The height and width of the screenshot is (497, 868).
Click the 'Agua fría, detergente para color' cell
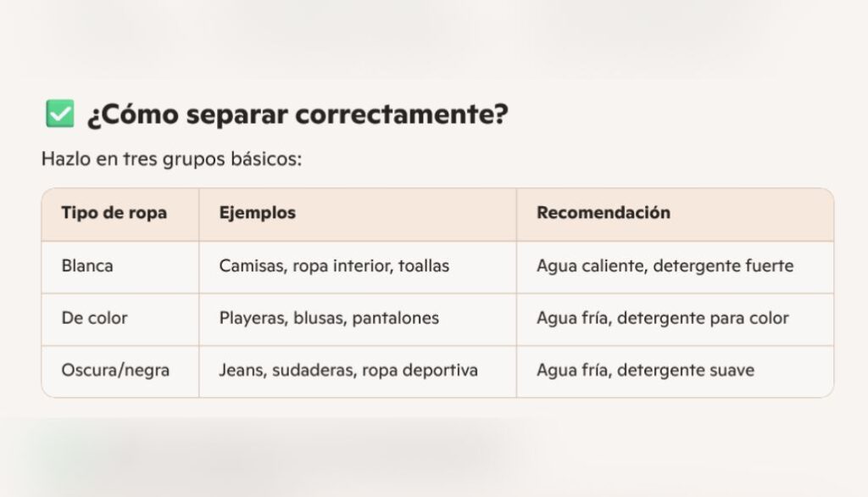(662, 319)
